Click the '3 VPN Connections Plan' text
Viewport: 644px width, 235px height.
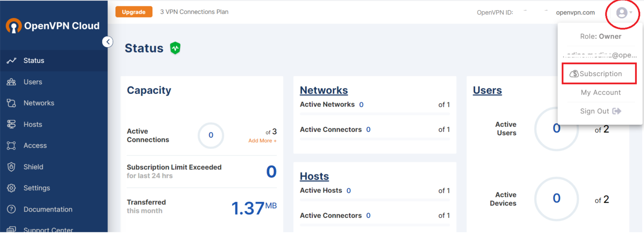(x=194, y=12)
